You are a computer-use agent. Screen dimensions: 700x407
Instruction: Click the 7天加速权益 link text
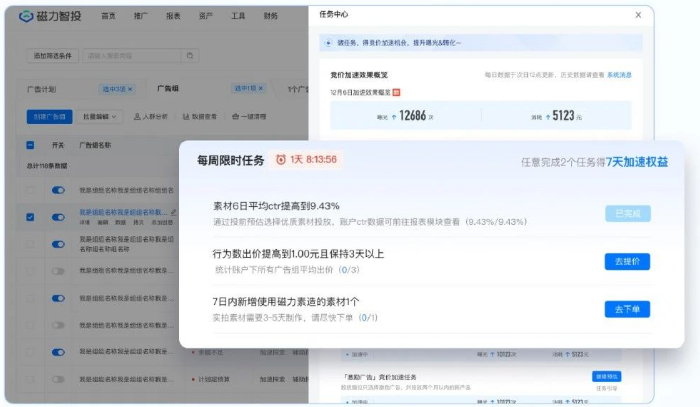coord(637,162)
